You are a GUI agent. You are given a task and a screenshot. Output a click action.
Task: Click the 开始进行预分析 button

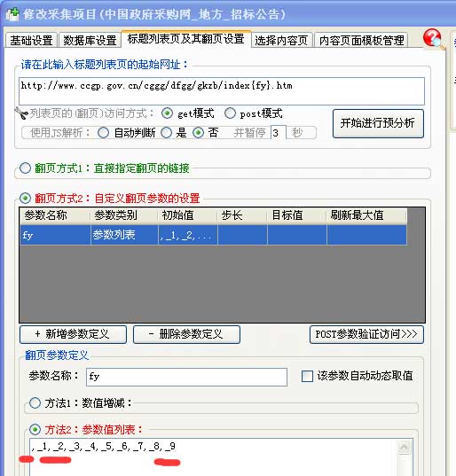tap(378, 123)
